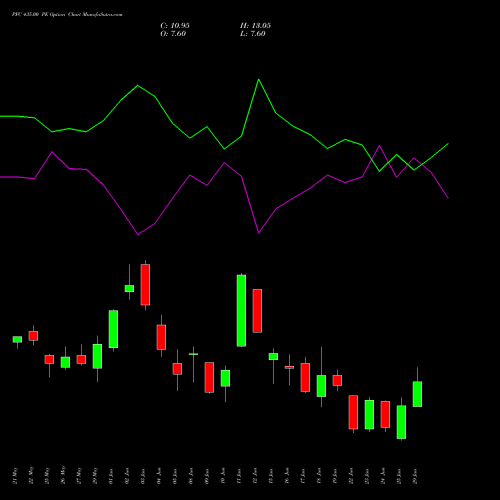
Task: Select the red candle on 12 Jun
Action: pos(257,311)
